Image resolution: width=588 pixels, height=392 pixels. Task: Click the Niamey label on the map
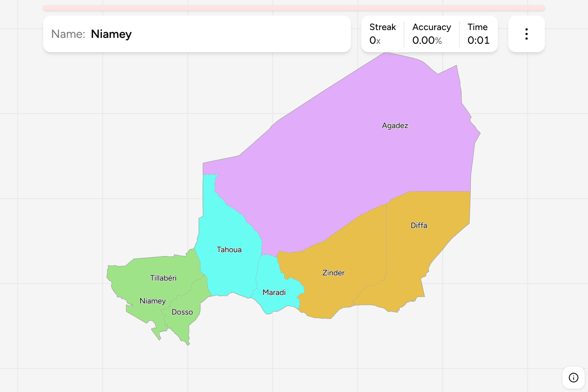click(153, 301)
